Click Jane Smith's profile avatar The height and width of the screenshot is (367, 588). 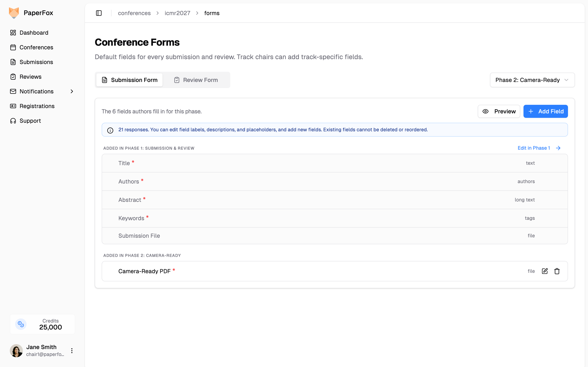click(16, 350)
